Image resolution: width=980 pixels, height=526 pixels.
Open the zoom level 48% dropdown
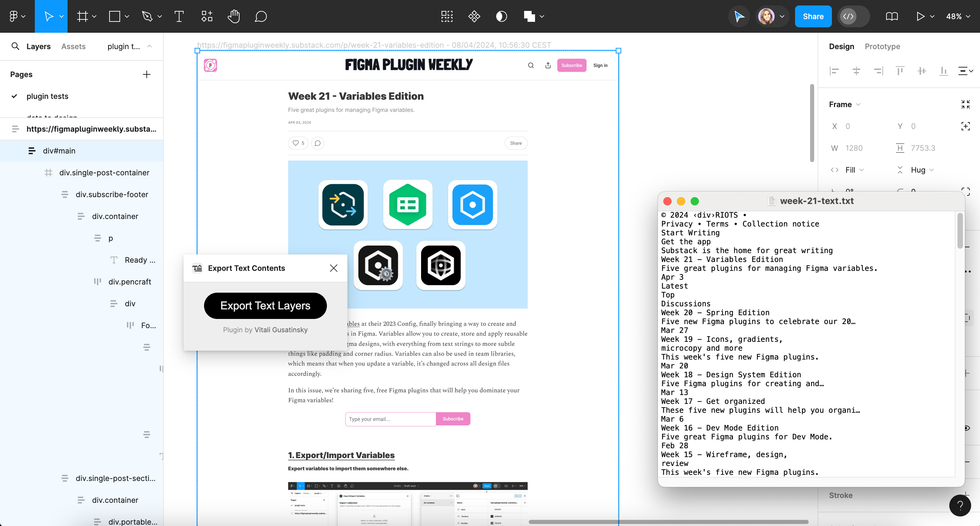[x=957, y=16]
